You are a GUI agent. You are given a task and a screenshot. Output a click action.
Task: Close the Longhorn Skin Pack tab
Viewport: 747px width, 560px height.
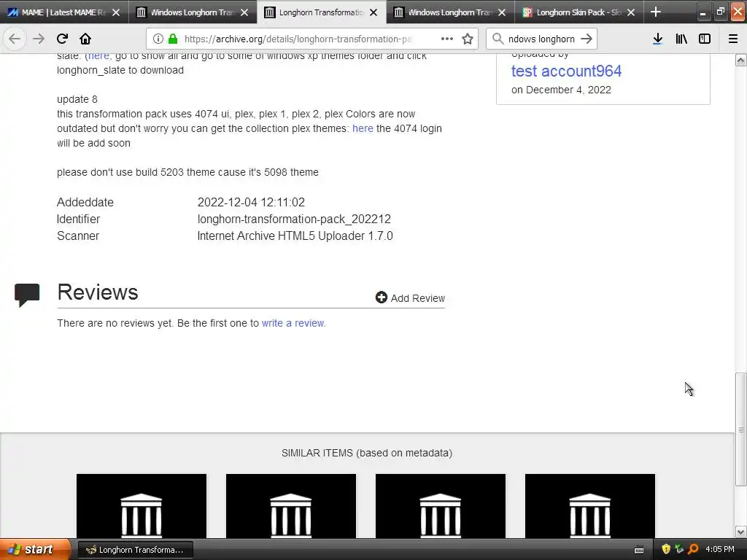coord(631,12)
